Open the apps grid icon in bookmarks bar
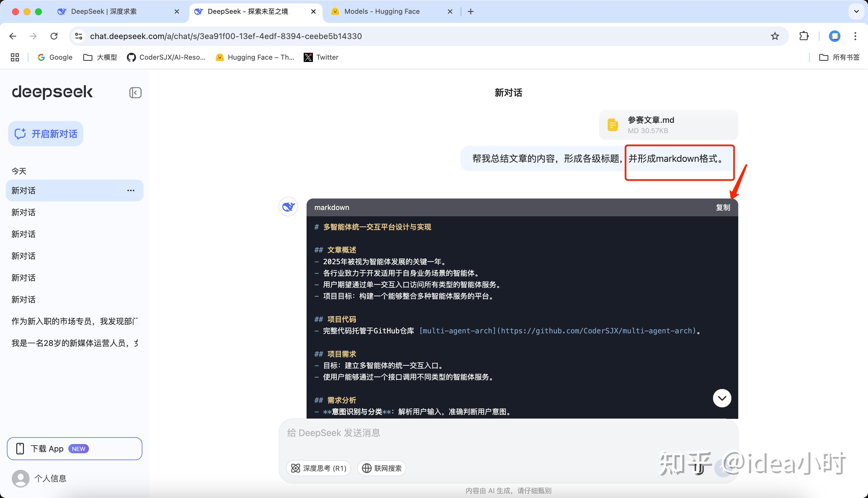Screen dimensions: 868x498 tap(15, 57)
